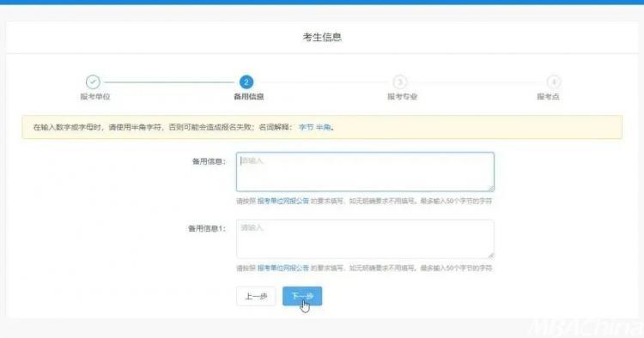Viewport: 644px width, 338px height.
Task: Open the 报考点 step label
Action: point(548,97)
